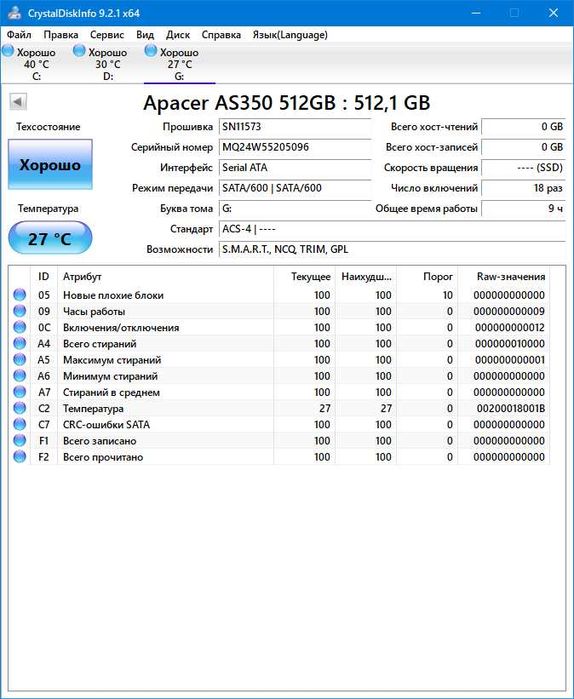Click the threshold value 10
The width and height of the screenshot is (574, 699).
click(x=448, y=295)
